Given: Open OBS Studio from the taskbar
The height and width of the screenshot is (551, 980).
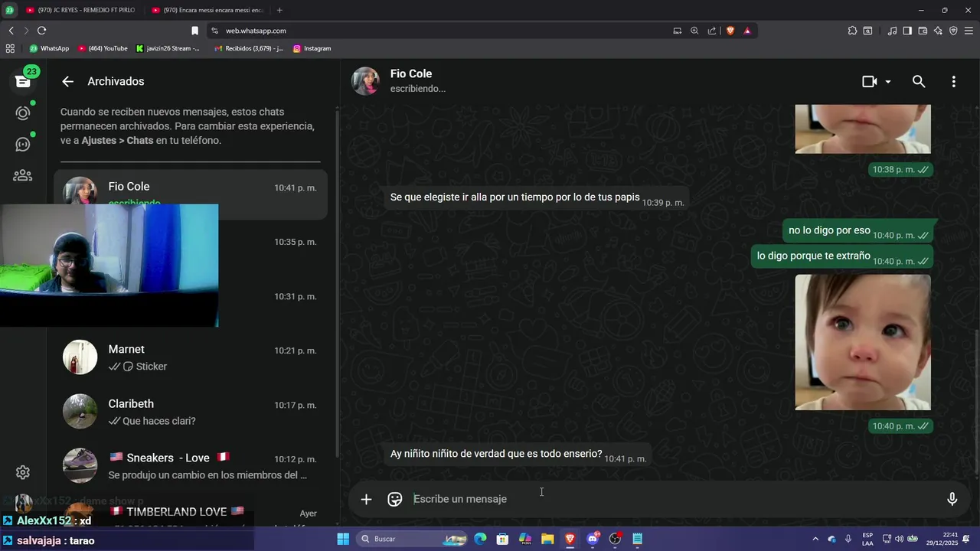Looking at the screenshot, I should pyautogui.click(x=615, y=539).
